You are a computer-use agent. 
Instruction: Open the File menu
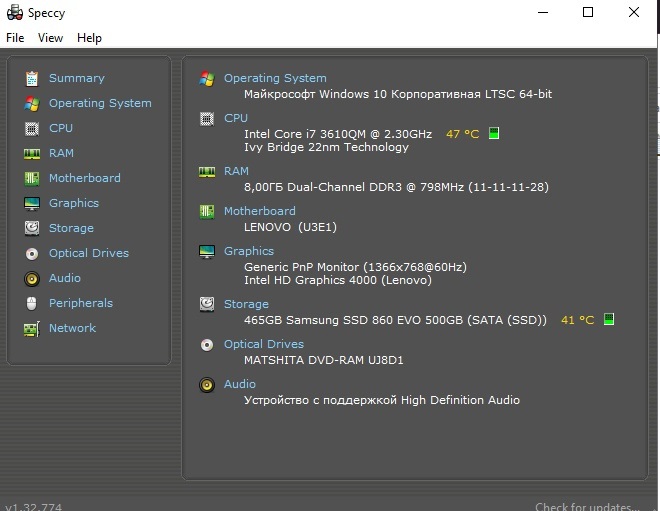coord(15,38)
